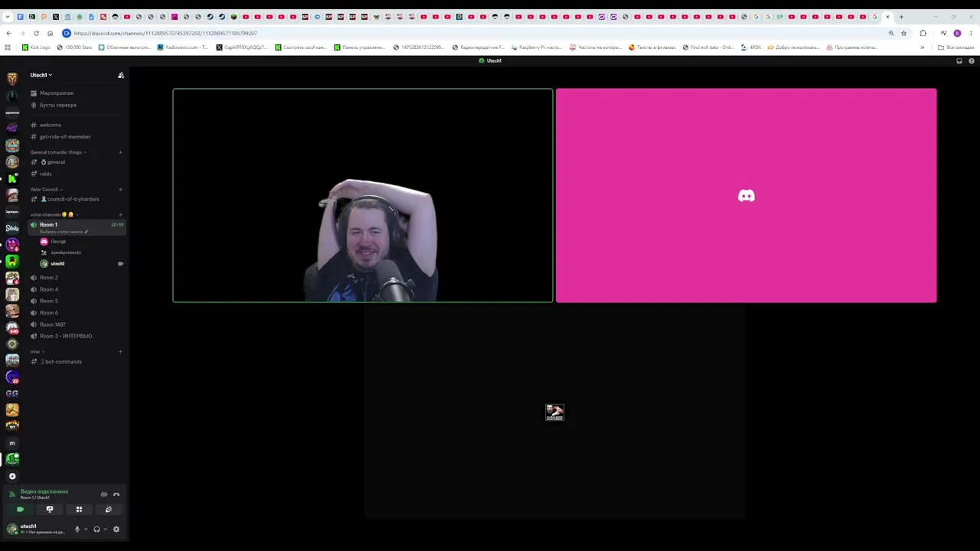Collapse the General tryharder things category

tap(58, 152)
